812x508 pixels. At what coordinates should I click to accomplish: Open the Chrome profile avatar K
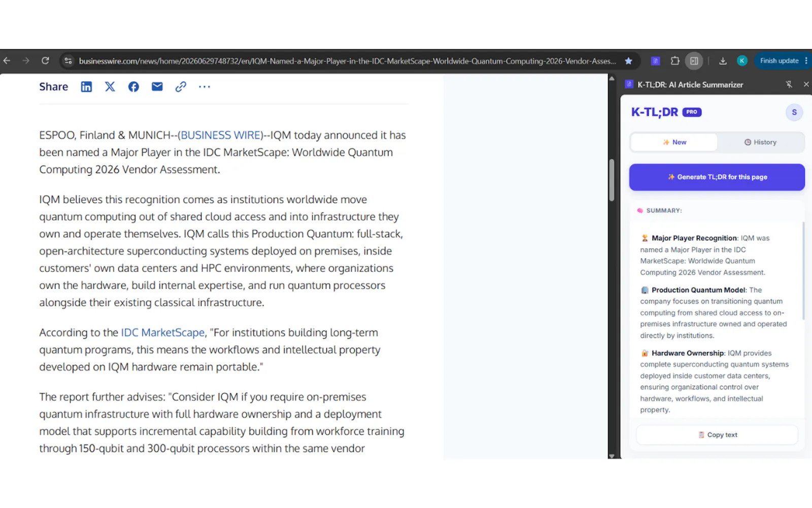tap(741, 61)
